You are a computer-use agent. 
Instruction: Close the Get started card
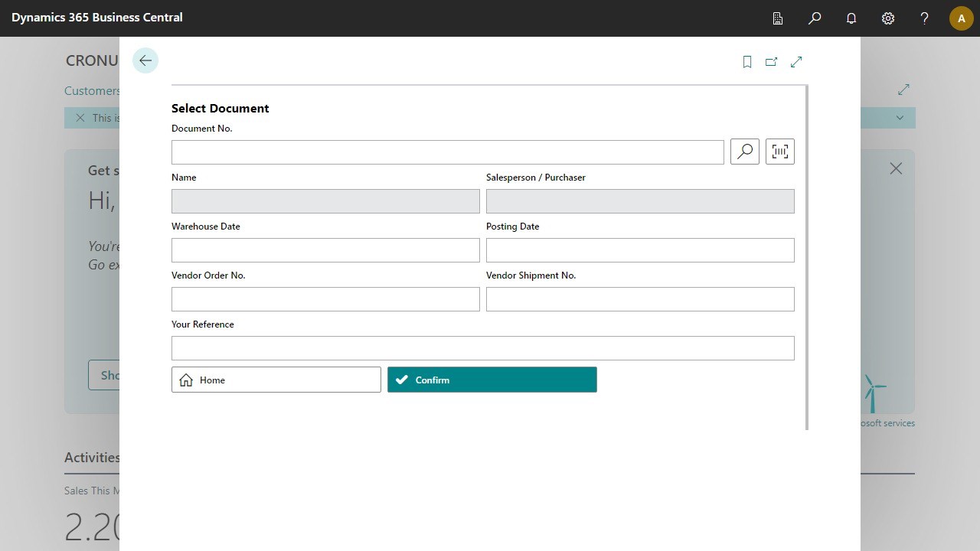pyautogui.click(x=896, y=168)
